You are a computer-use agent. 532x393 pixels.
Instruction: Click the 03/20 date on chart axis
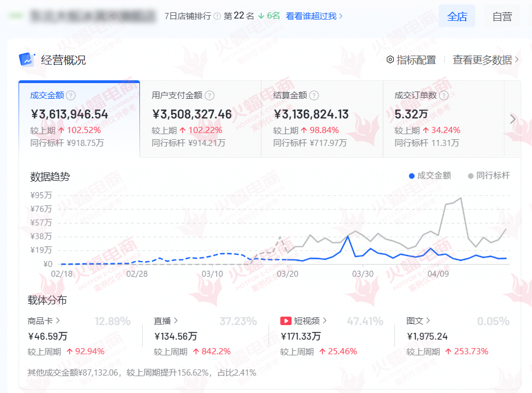(288, 273)
